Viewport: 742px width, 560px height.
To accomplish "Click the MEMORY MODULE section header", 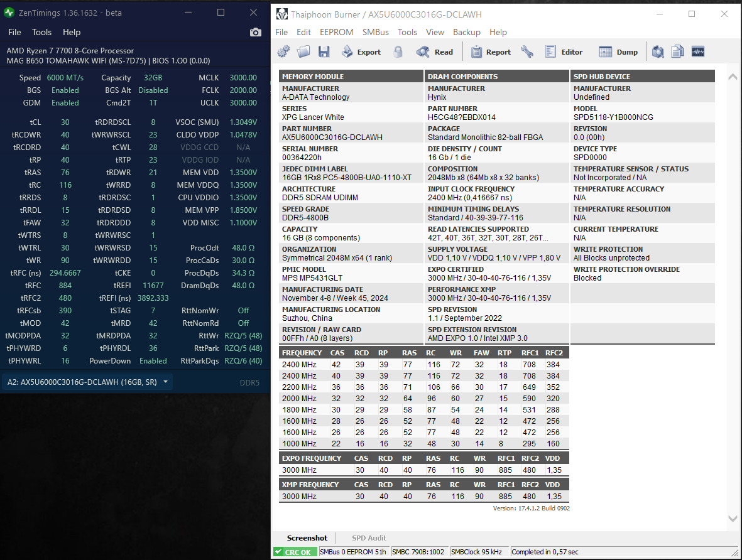I will point(351,76).
